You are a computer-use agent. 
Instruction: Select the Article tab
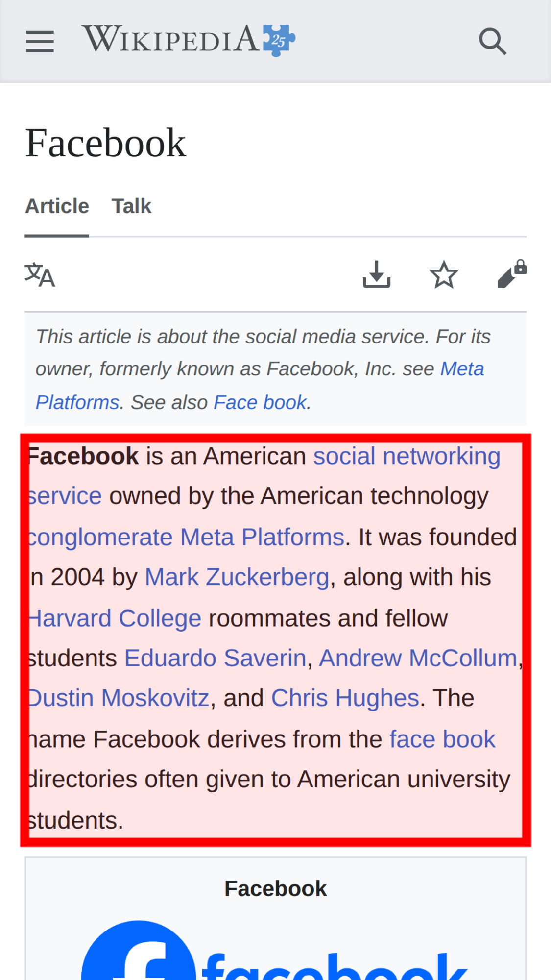[57, 206]
